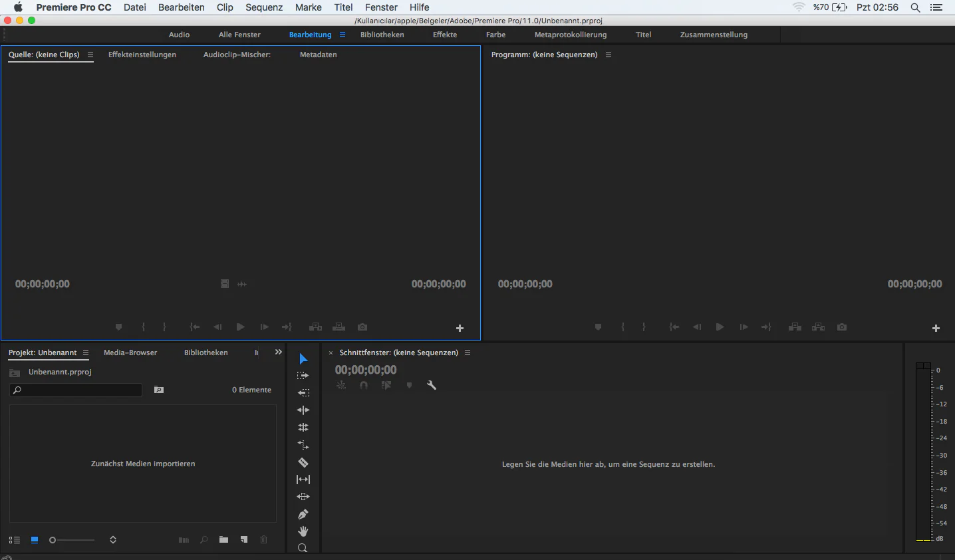Viewport: 955px width, 560px height.
Task: Open the Sequenz menu
Action: point(263,7)
